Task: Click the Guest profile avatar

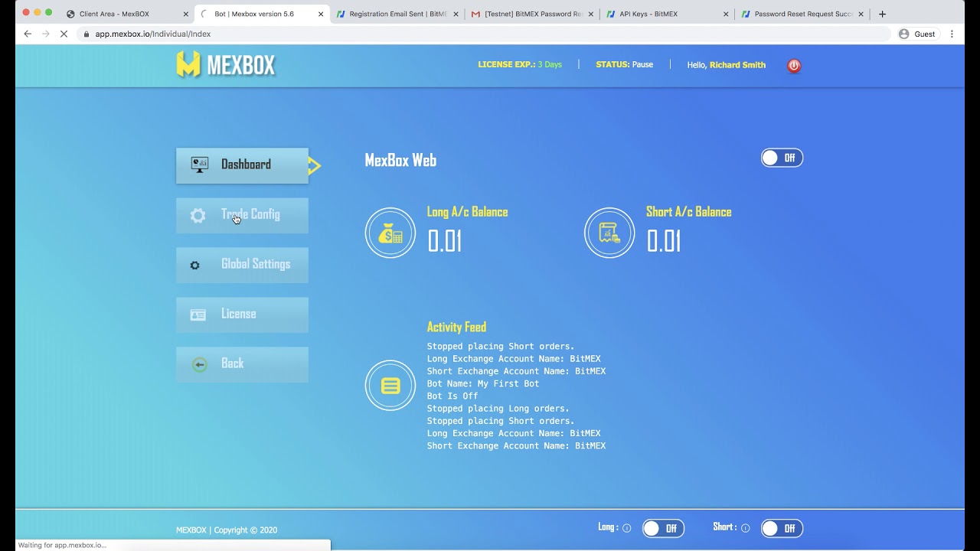Action: click(x=903, y=34)
